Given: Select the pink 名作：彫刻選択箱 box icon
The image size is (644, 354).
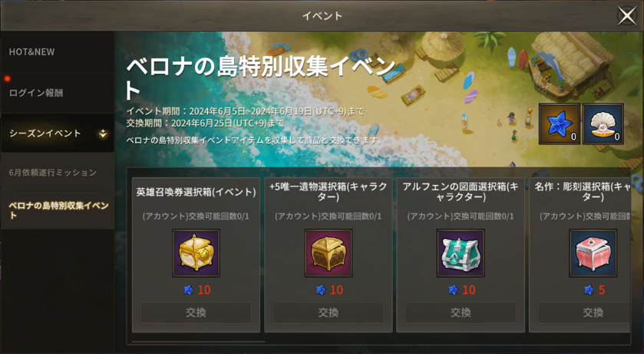Looking at the screenshot, I should tap(593, 253).
